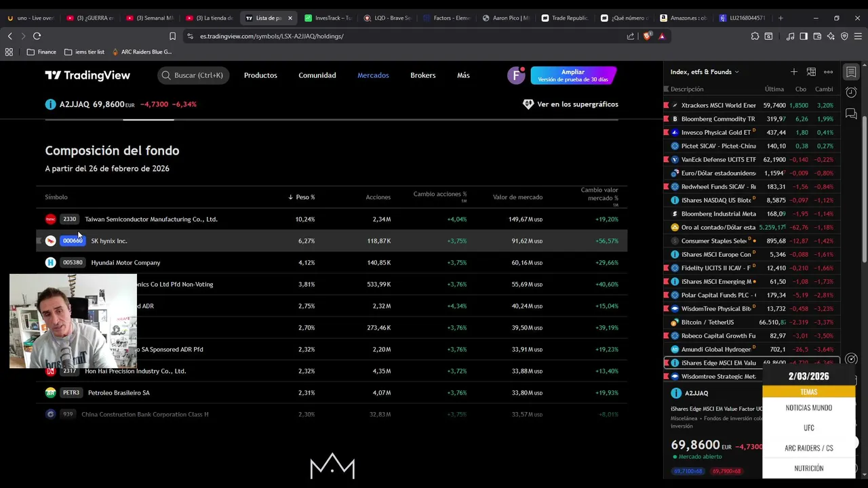The width and height of the screenshot is (868, 488).
Task: Select the watchlist panel icon in right sidebar
Action: 851,72
